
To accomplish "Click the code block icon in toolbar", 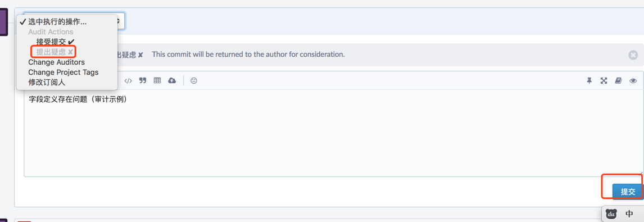I will 128,80.
